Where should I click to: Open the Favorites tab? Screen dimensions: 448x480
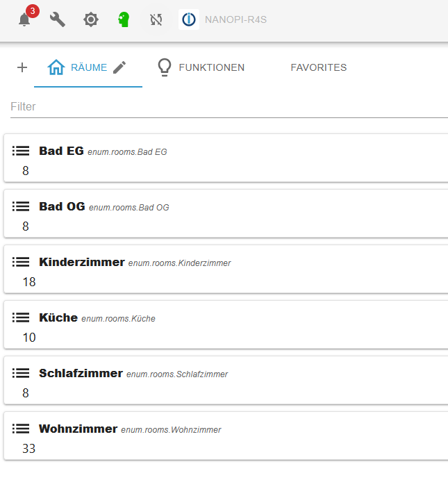coord(318,67)
